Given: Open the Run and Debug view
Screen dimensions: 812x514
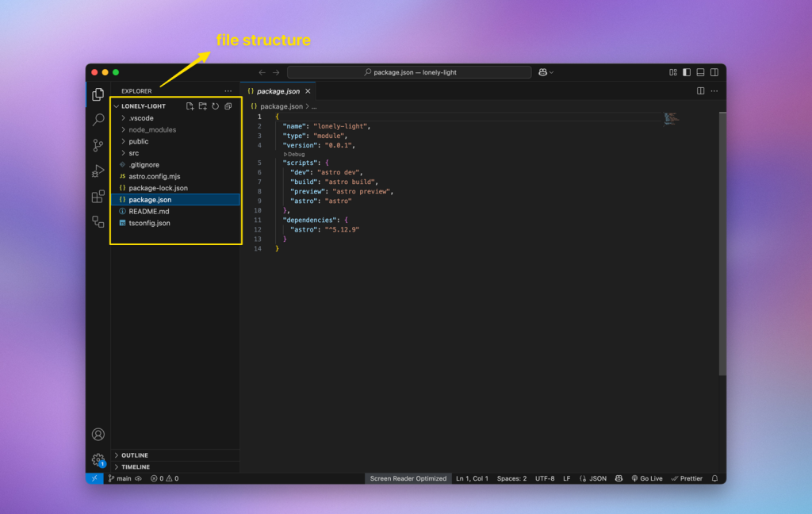Looking at the screenshot, I should (x=98, y=171).
